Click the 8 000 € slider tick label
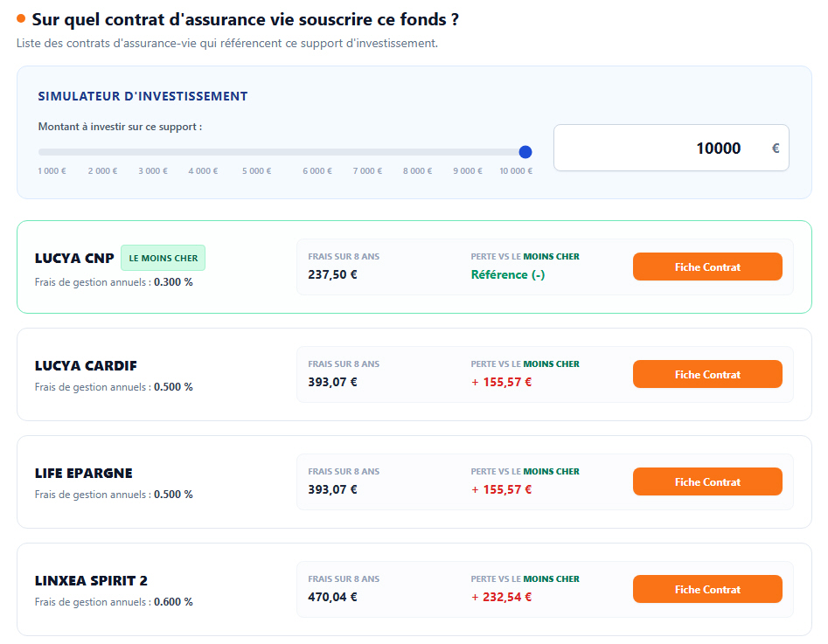This screenshot has height=644, width=828. pos(417,171)
